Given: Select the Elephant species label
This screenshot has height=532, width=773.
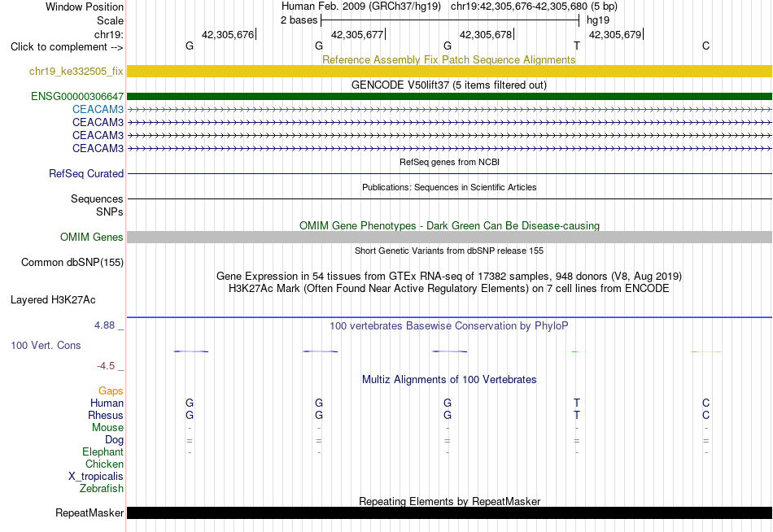Looking at the screenshot, I should (103, 451).
